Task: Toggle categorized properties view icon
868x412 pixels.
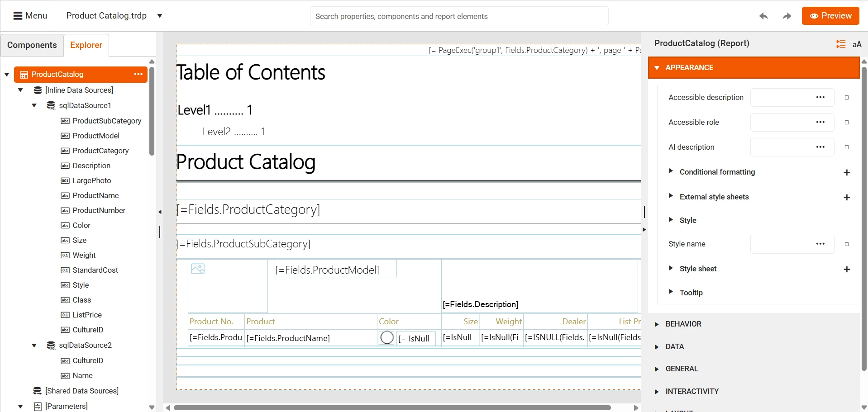Action: (x=840, y=44)
